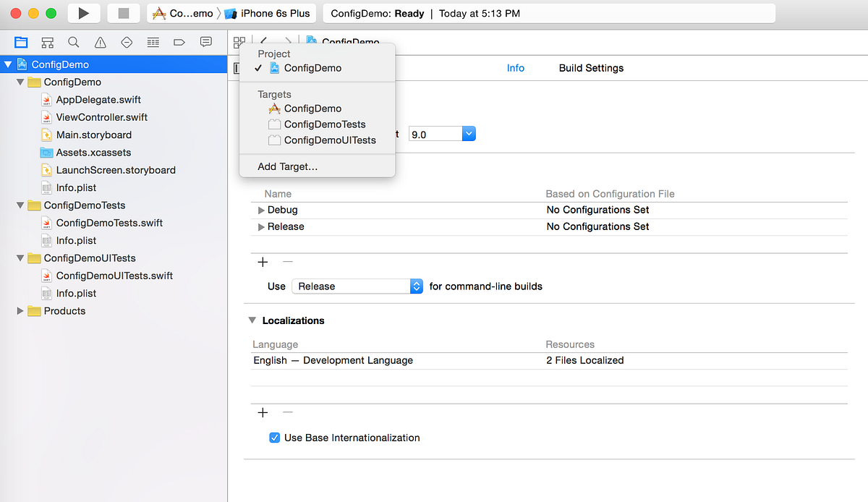Collapse the Localizations section
This screenshot has height=502, width=868.
tap(252, 320)
